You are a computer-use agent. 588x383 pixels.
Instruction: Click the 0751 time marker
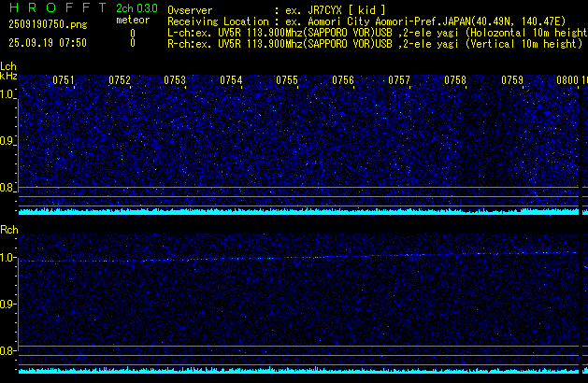[x=64, y=80]
